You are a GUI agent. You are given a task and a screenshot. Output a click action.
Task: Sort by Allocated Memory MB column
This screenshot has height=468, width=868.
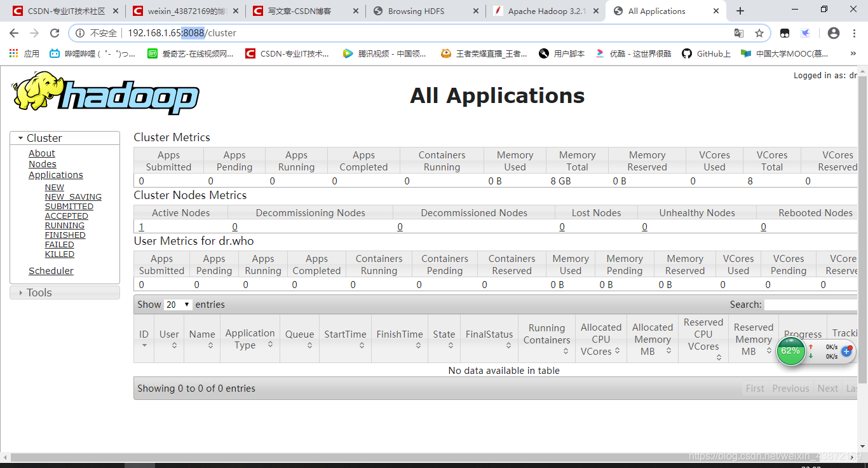653,339
